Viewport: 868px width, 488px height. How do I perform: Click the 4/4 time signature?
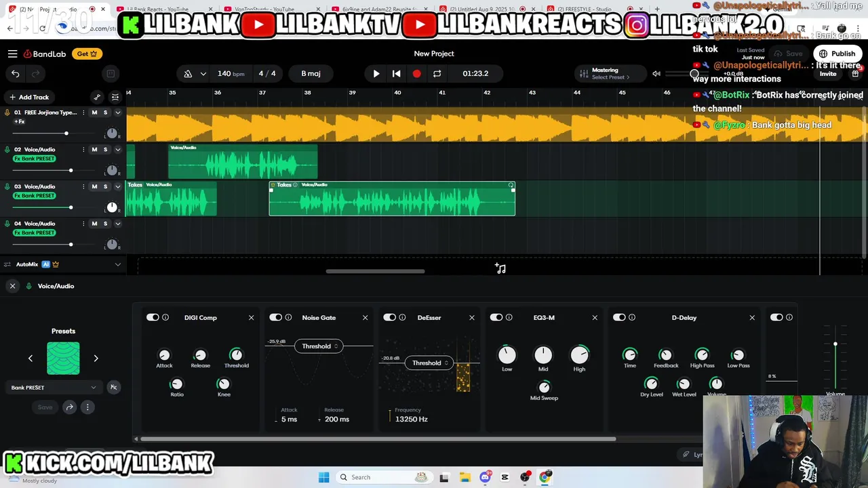coord(267,73)
